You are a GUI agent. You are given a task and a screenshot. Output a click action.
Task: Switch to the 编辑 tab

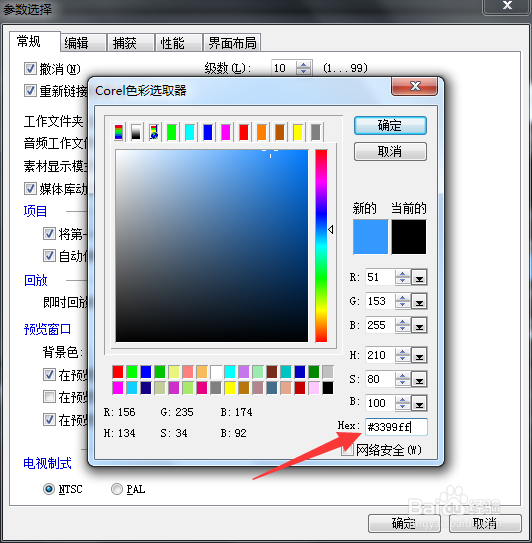[x=83, y=43]
